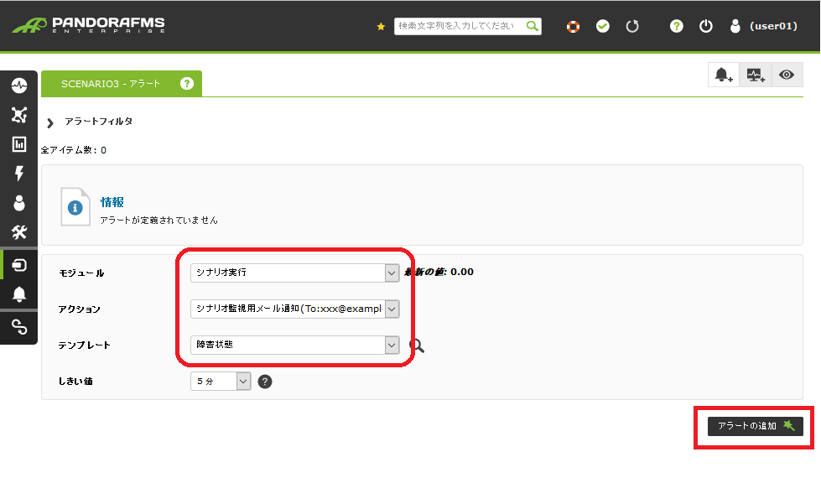Screen dimensions: 821x504
Task: Click the logout power icon
Action: point(706,26)
